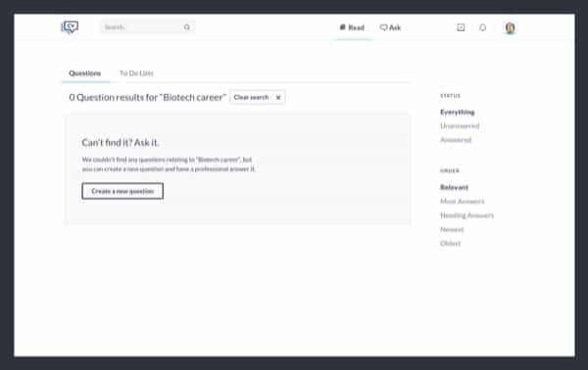Go to the Ask section
588x370 pixels.
click(x=390, y=27)
